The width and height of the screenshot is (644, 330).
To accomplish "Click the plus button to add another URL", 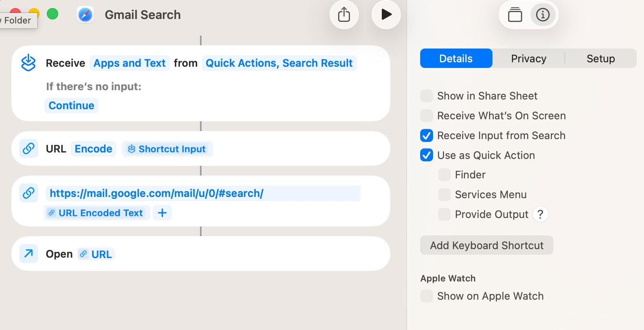I will pyautogui.click(x=162, y=213).
